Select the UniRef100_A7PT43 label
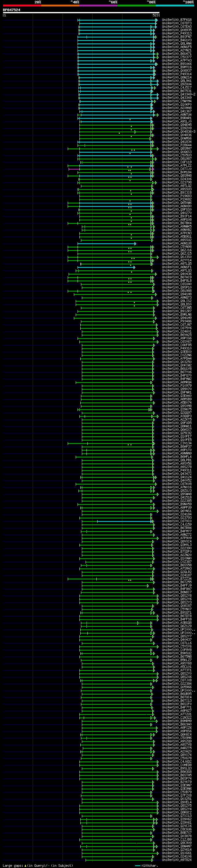This screenshot has width=197, height=868. point(177,60)
